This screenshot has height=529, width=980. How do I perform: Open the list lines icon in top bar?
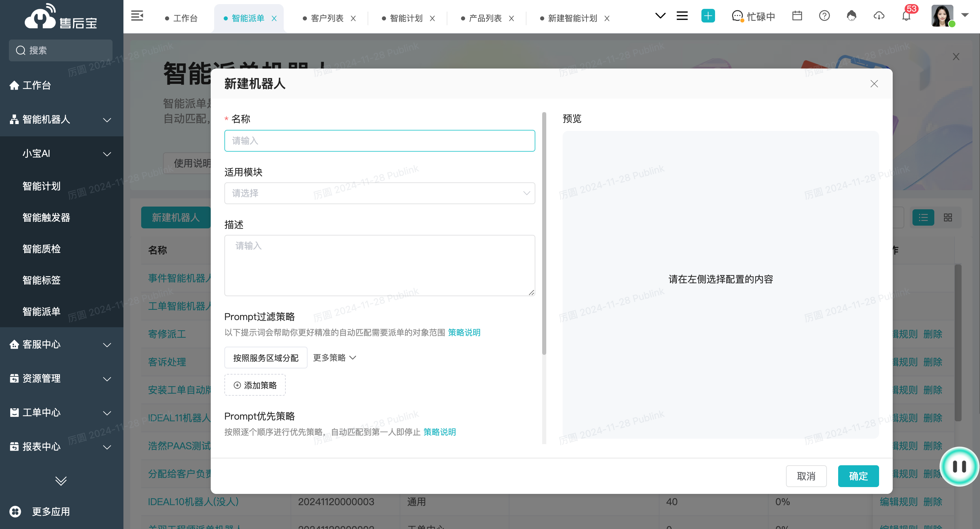[682, 16]
